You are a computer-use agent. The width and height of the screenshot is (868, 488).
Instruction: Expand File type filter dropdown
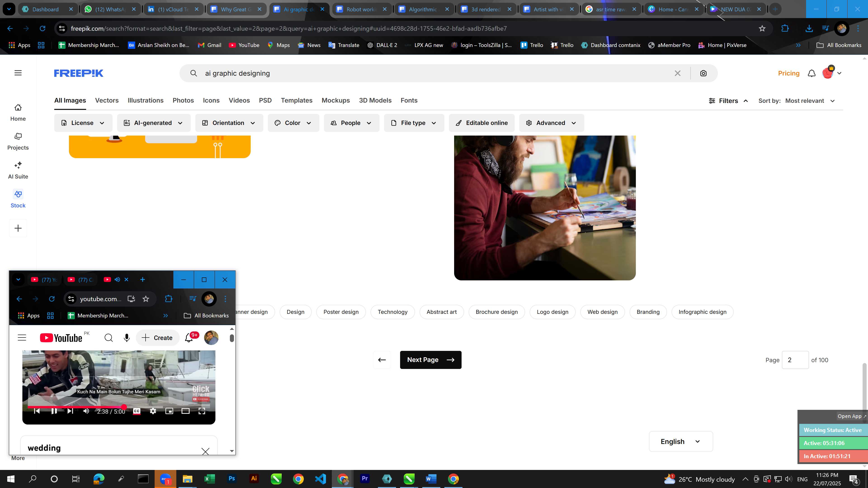pyautogui.click(x=414, y=123)
